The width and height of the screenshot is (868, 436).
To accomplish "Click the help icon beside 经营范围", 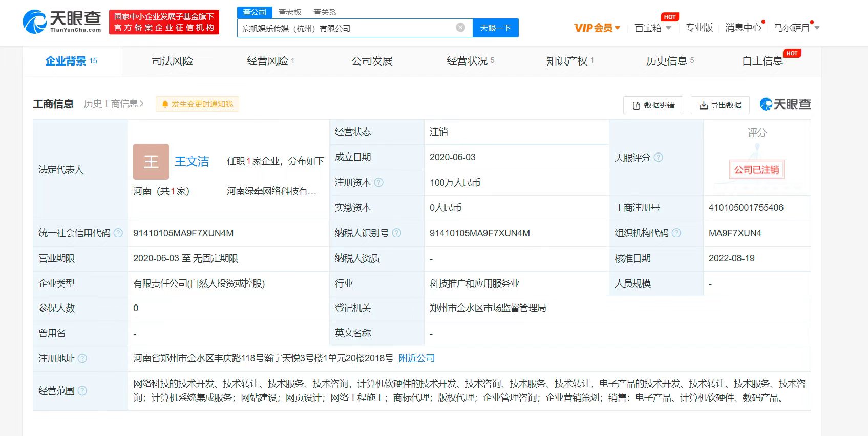I will point(82,390).
